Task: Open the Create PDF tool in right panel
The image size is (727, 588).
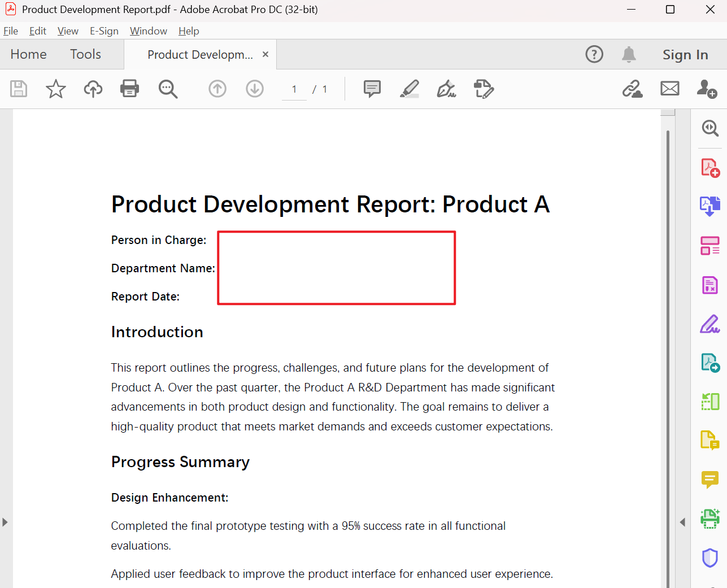Action: [x=709, y=167]
